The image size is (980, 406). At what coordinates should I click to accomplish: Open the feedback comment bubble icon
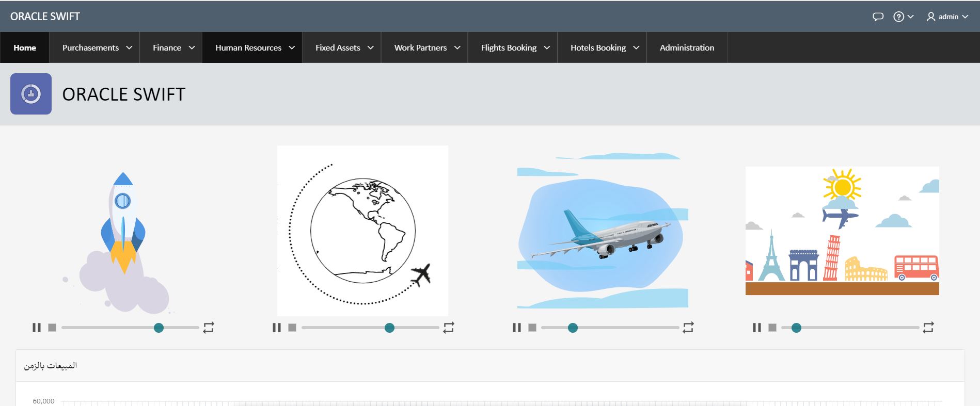click(878, 17)
